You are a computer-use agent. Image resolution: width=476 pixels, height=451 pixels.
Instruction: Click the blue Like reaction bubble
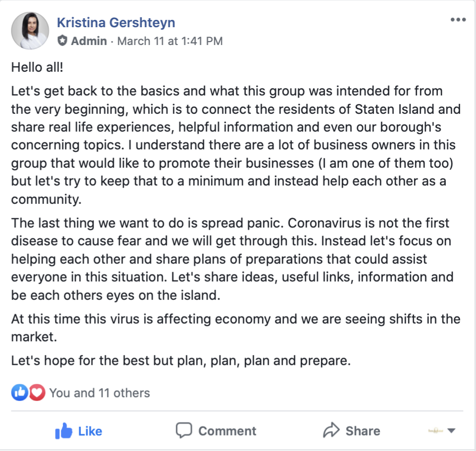(x=19, y=393)
